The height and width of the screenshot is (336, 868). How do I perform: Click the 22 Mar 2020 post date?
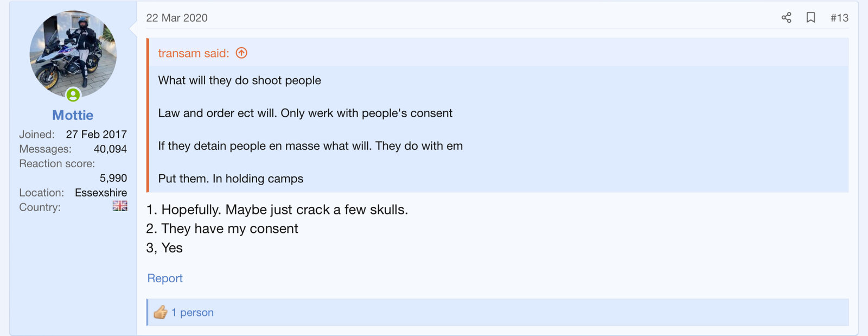tap(177, 18)
